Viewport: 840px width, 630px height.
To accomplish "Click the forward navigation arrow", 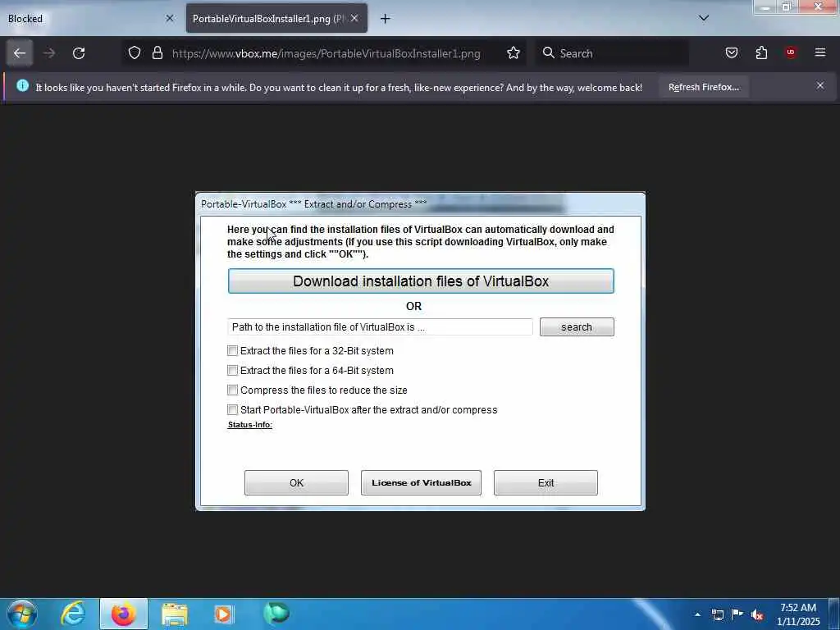I will [49, 53].
